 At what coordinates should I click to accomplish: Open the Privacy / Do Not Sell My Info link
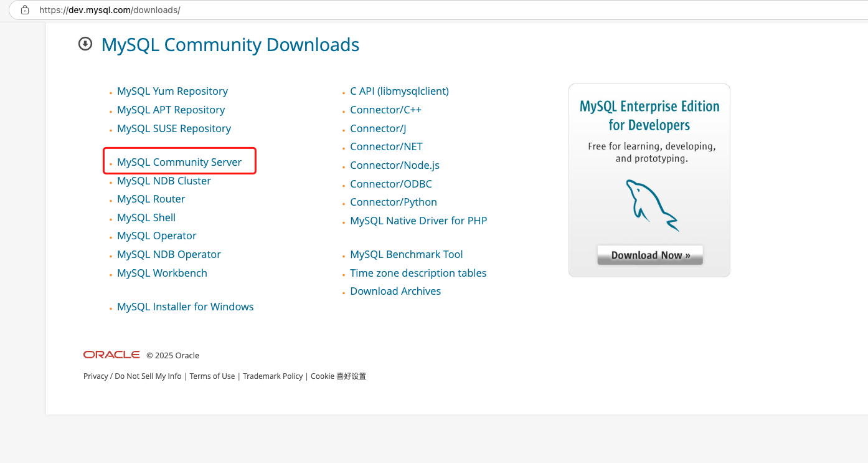coord(132,376)
